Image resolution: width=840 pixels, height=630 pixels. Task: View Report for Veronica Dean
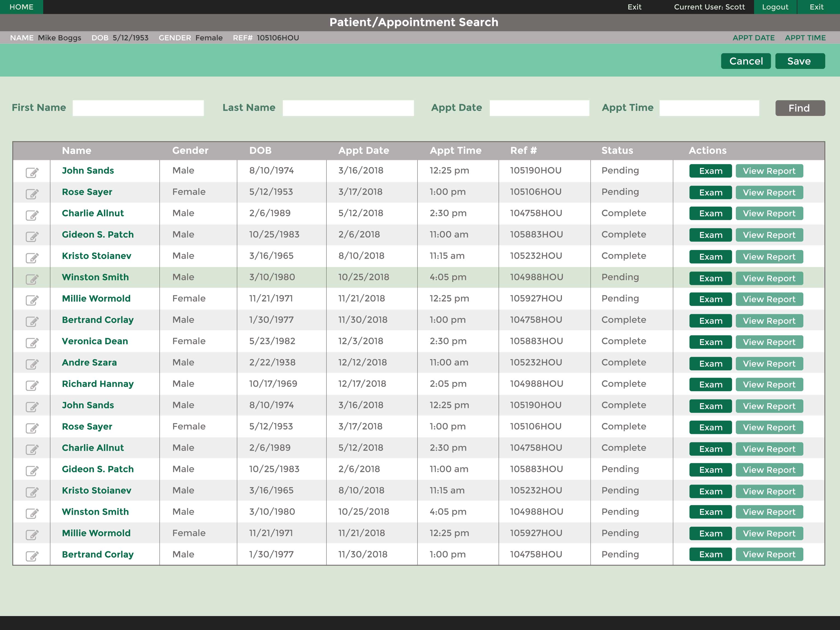coord(769,342)
